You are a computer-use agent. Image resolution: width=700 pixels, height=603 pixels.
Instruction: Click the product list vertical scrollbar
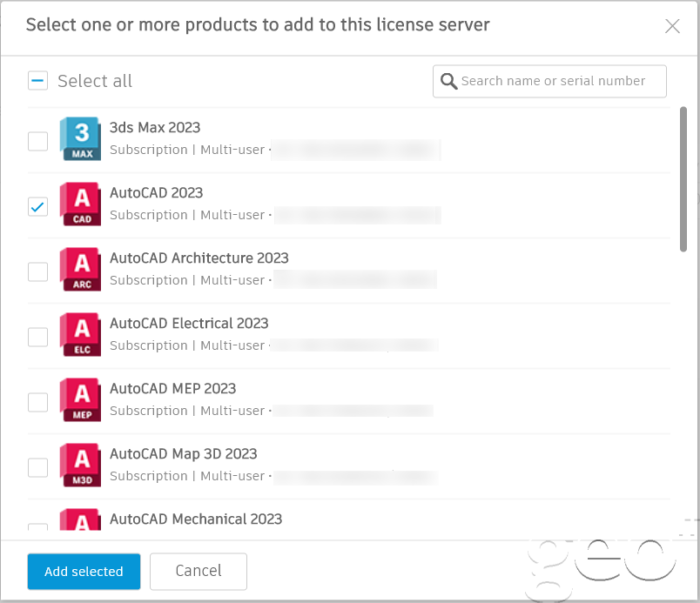(683, 179)
